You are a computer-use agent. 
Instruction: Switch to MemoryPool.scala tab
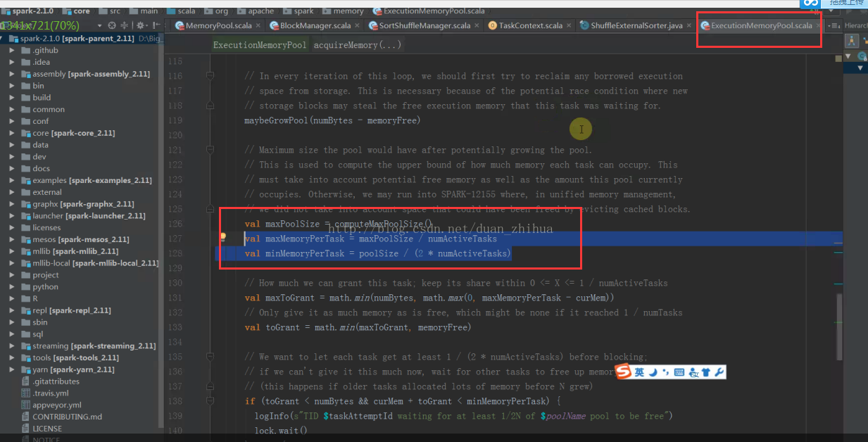click(218, 25)
